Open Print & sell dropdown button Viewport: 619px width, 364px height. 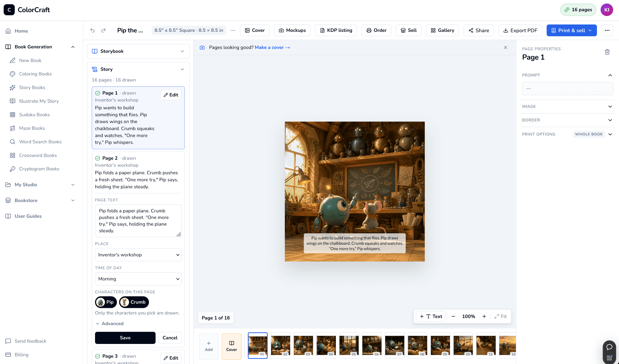(x=571, y=30)
